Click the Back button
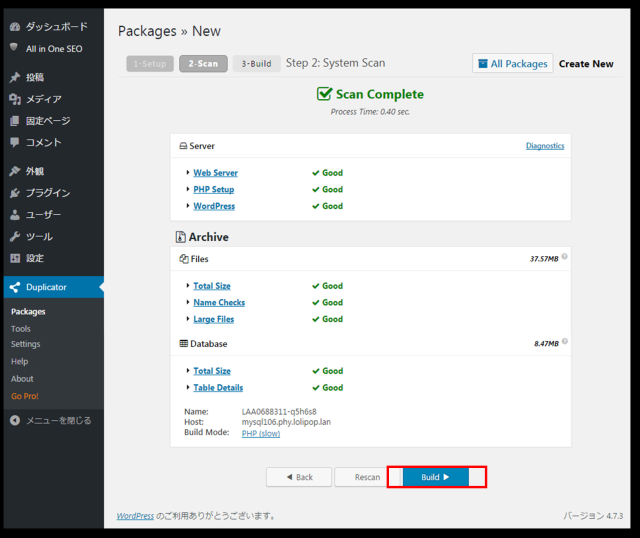Screen dimensions: 640x538 [299, 477]
